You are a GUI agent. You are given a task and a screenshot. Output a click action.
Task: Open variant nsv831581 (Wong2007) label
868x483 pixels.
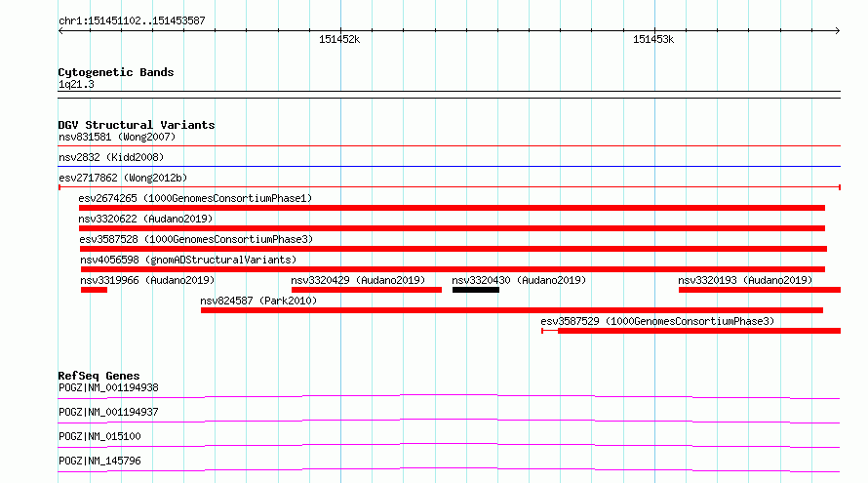click(x=117, y=137)
